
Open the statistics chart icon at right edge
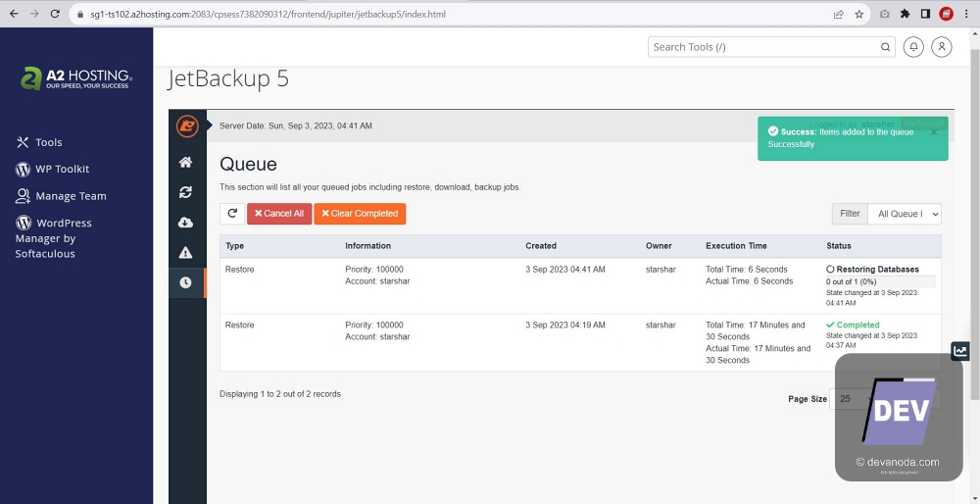tap(960, 351)
